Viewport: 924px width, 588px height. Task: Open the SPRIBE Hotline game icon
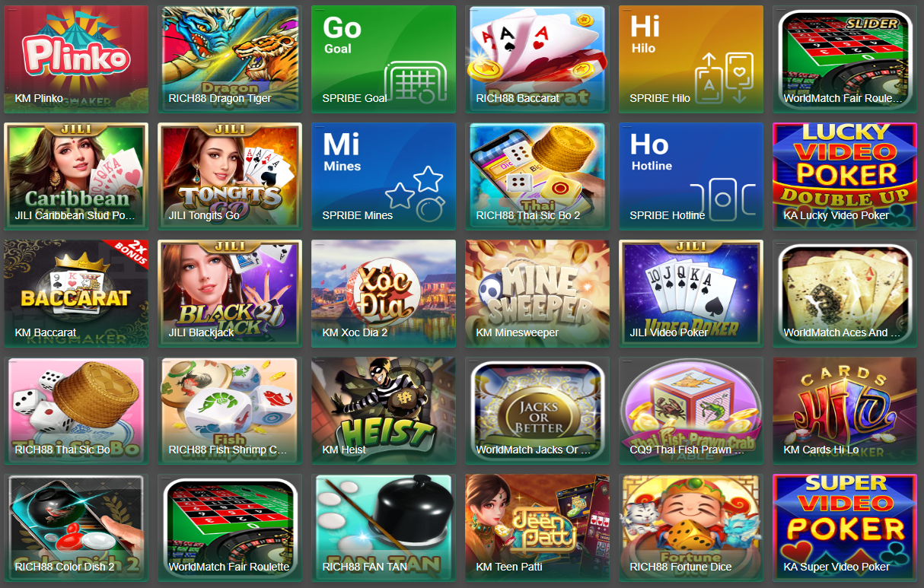(690, 176)
